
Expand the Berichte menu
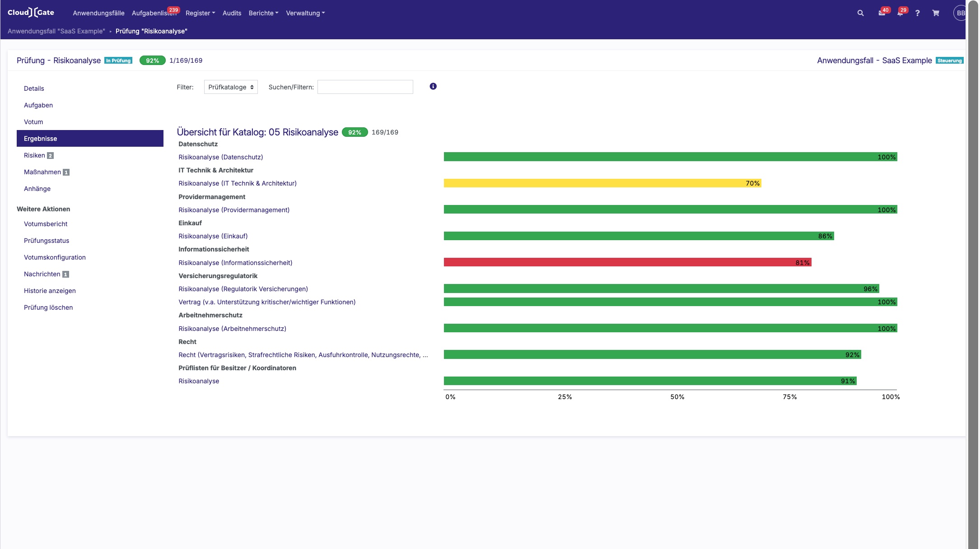tap(263, 13)
